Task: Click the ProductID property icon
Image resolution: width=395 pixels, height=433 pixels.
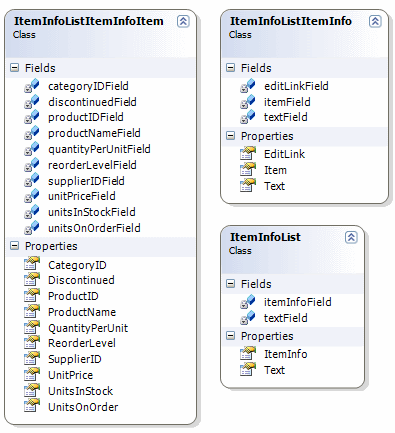Action: click(32, 295)
